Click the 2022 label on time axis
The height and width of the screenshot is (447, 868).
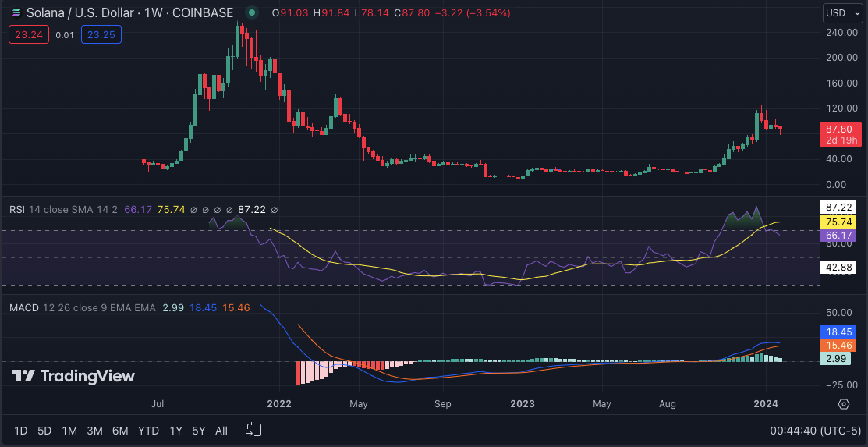278,403
